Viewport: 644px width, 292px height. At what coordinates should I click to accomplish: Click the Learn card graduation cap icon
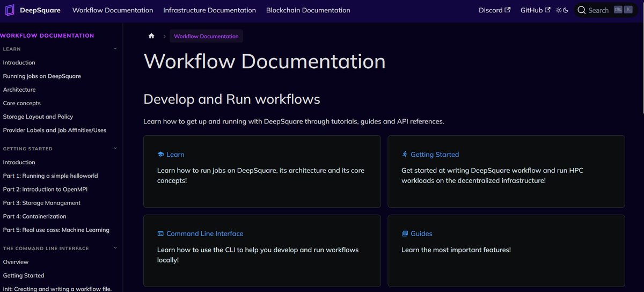[160, 155]
